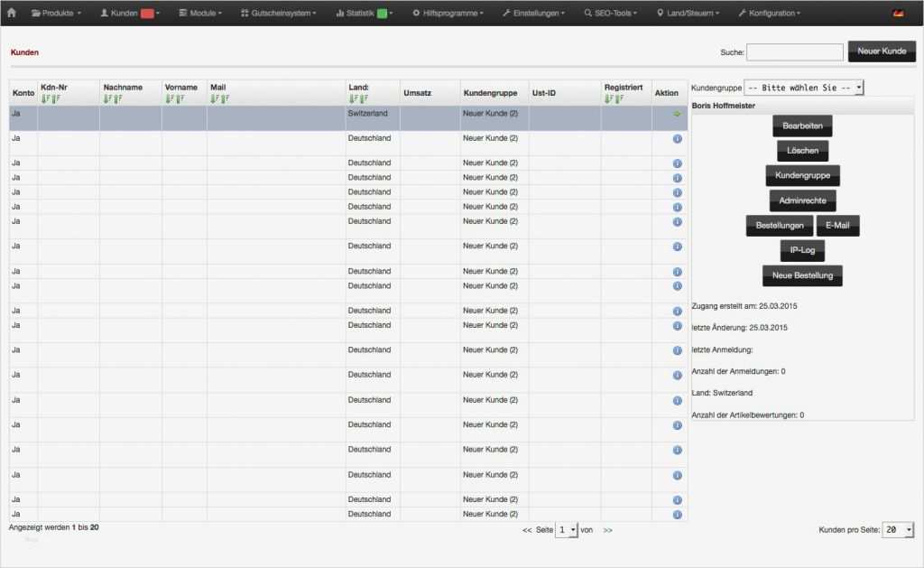Viewport: 924px width, 568px height.
Task: Click 'letzte Änderung: 25.03.2015' text
Action: 740,328
